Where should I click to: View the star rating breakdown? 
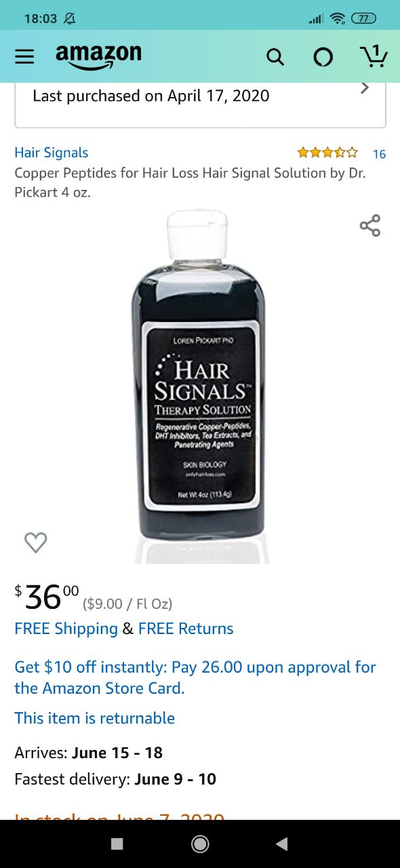[327, 153]
